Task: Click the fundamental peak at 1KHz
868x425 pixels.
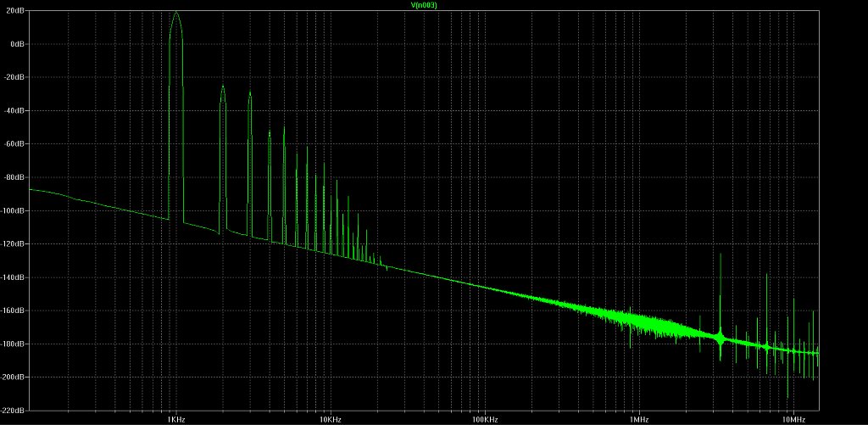Action: 176,14
